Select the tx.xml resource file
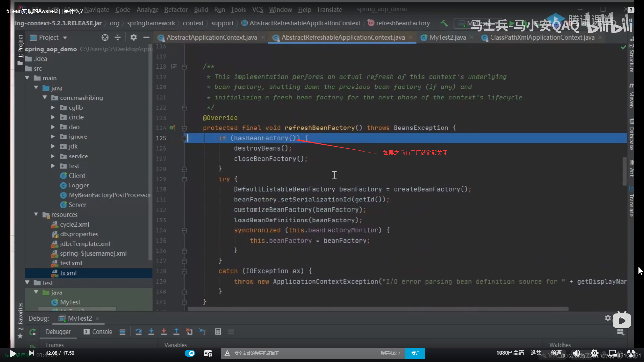This screenshot has width=644, height=362. 68,273
